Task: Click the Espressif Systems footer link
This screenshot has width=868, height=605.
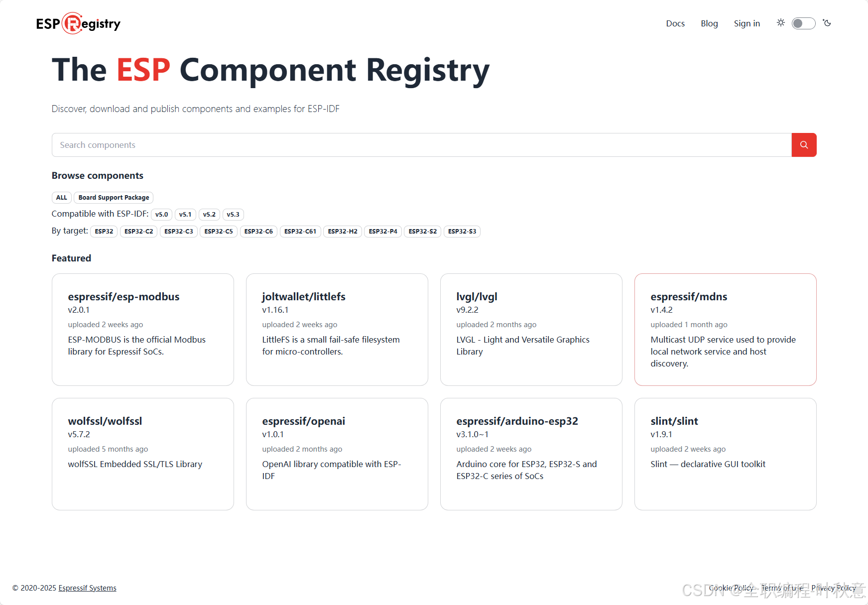Action: [87, 588]
